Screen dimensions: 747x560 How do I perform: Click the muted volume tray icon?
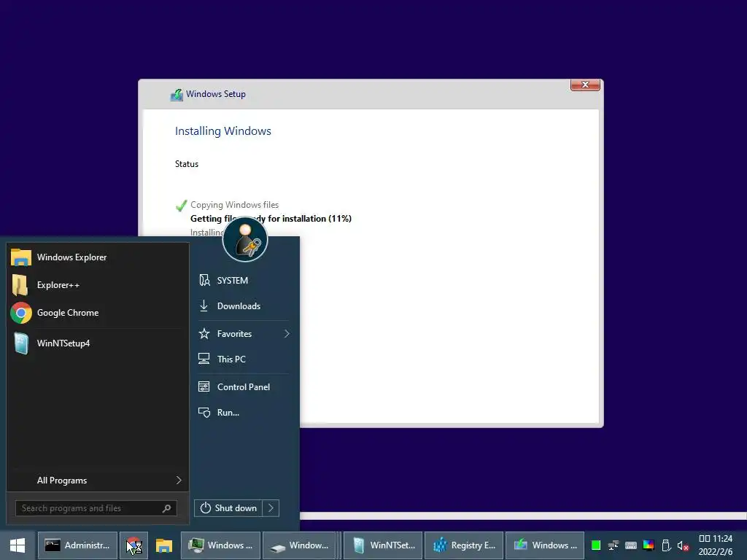(683, 545)
